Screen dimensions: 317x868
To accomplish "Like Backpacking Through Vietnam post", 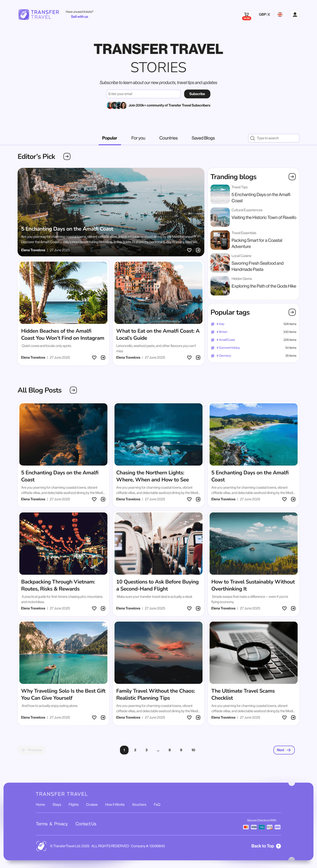I will tap(94, 609).
